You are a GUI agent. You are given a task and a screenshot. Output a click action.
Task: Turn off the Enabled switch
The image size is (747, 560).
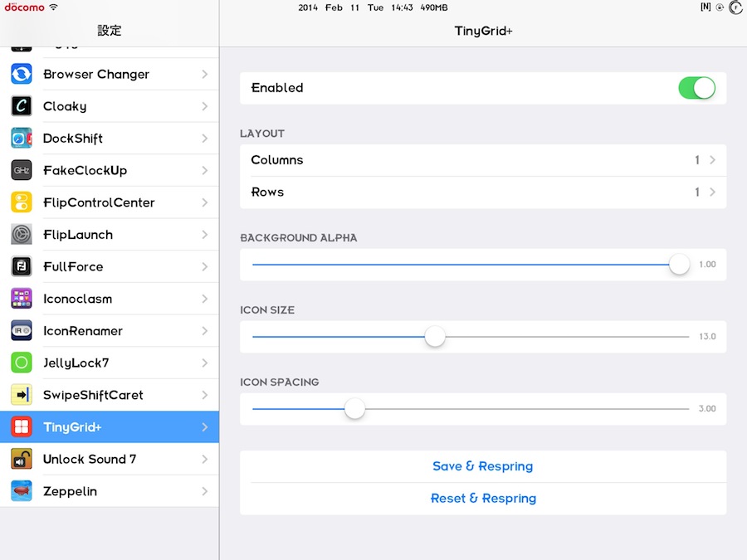coord(696,88)
